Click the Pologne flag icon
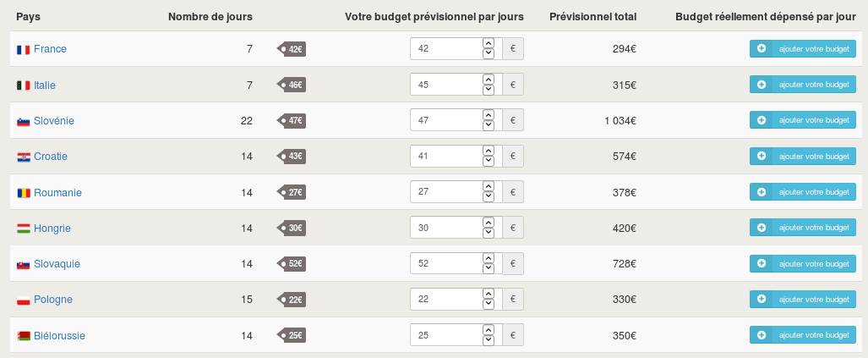Viewport: 868px width, 358px height. (x=24, y=300)
